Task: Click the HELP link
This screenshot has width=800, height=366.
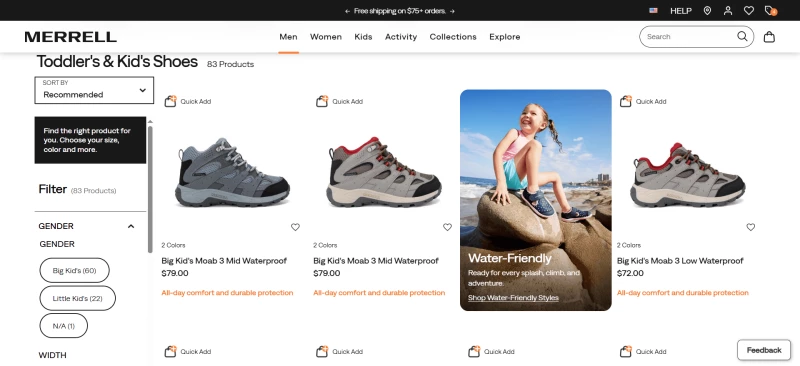Action: (x=681, y=11)
